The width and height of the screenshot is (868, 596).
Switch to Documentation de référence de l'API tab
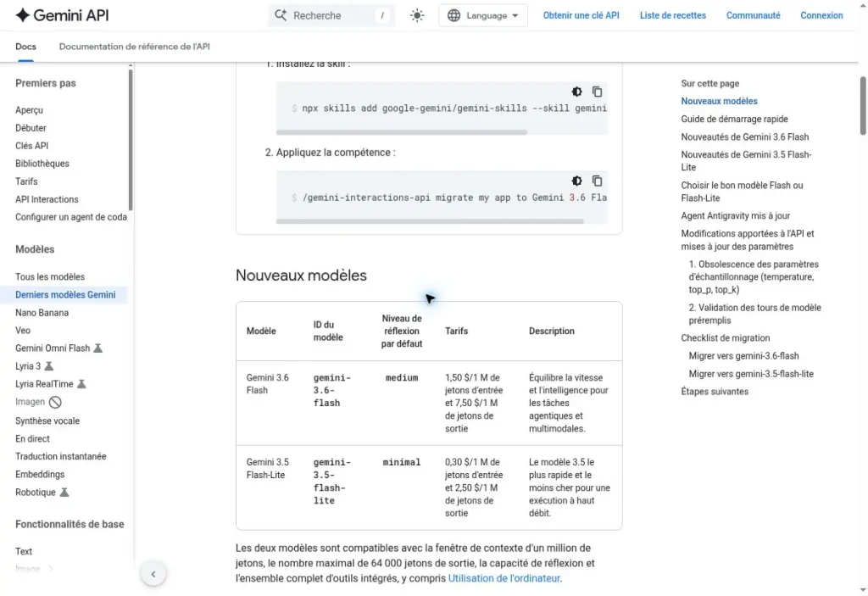(x=135, y=47)
